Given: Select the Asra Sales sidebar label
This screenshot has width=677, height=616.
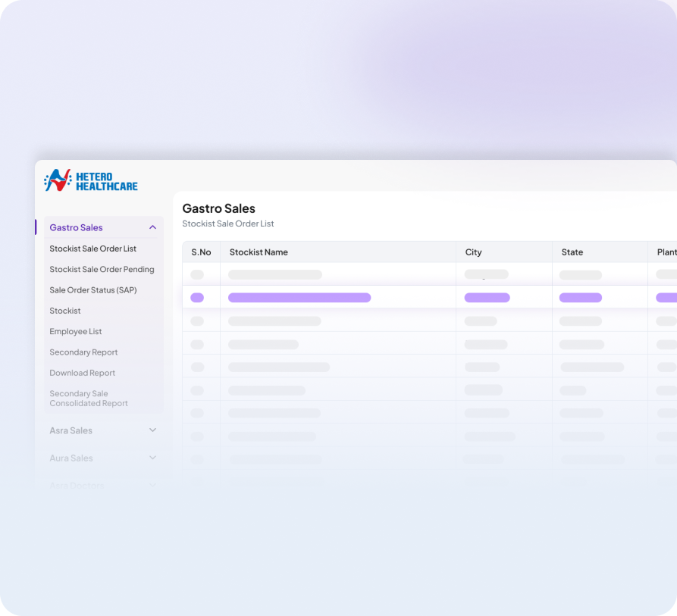Looking at the screenshot, I should pyautogui.click(x=71, y=430).
